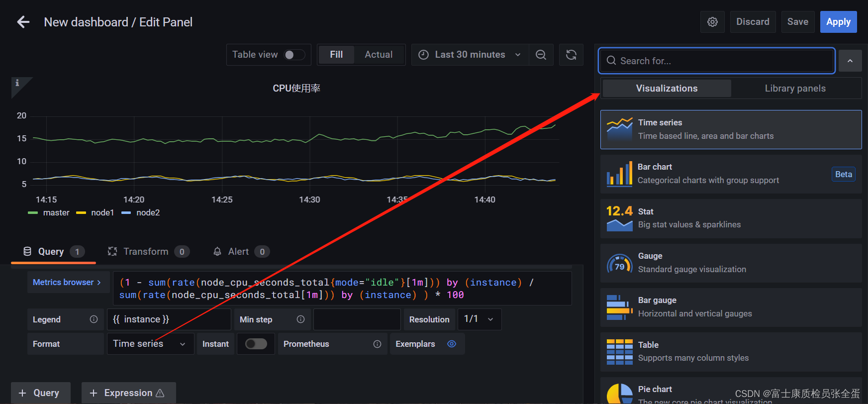
Task: Select the Bar gauge visualization icon
Action: click(x=619, y=307)
